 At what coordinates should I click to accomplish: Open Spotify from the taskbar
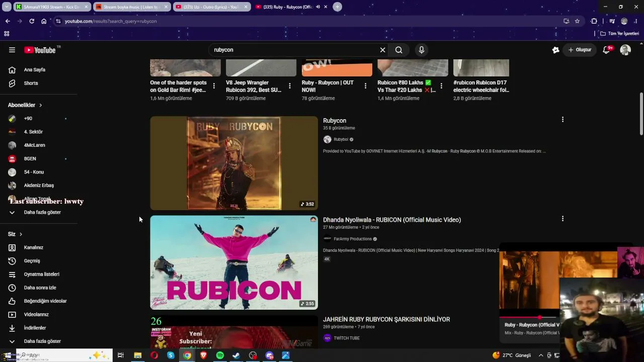220,355
